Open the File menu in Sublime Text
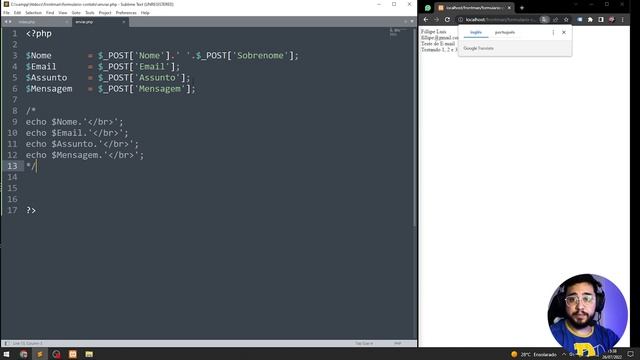Screen dimensions: 640x360 (6, 13)
